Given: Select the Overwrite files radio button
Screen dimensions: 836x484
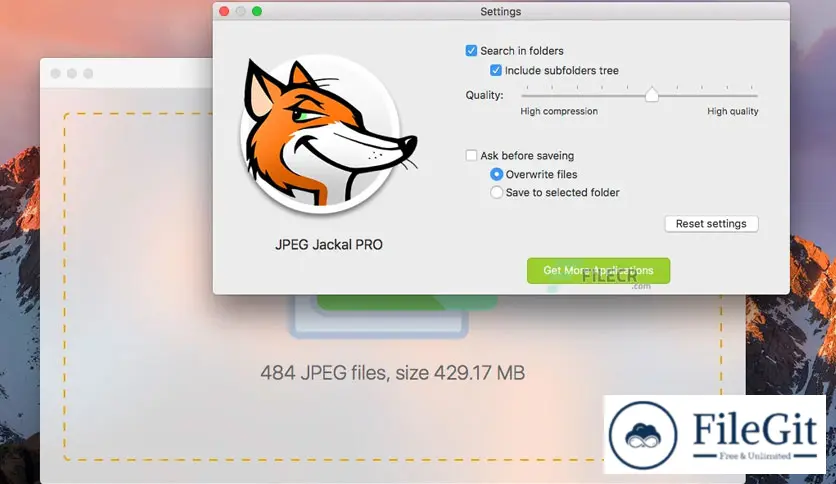Looking at the screenshot, I should point(496,174).
